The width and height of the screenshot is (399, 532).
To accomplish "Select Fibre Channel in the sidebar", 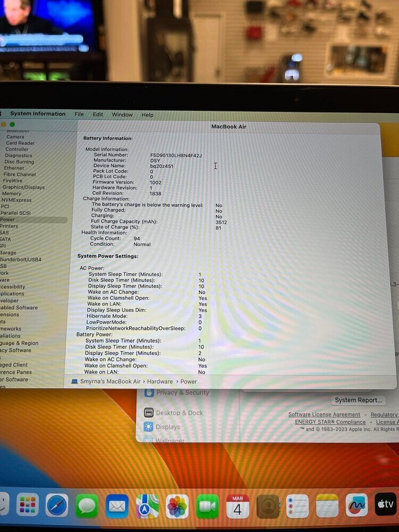I will click(20, 174).
